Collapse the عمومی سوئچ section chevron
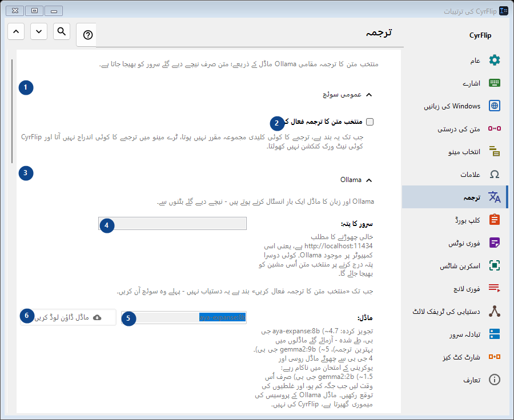514x420 pixels. (369, 95)
